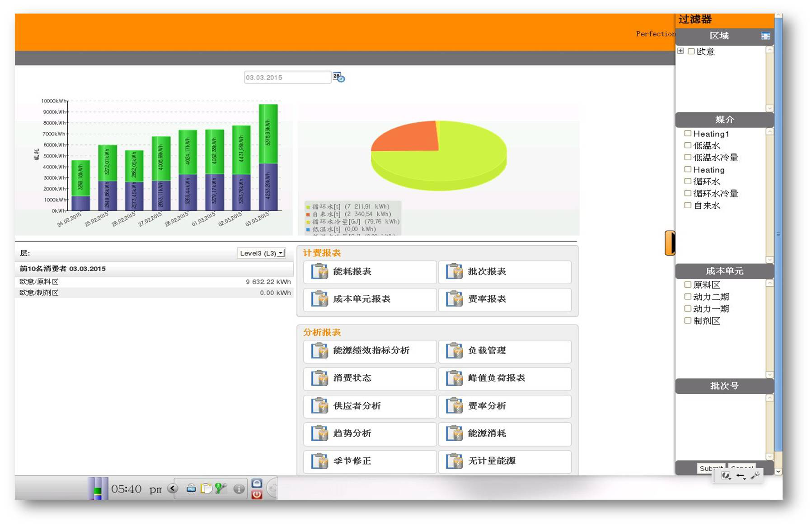Open the 趋势分析 analysis report
The height and width of the screenshot is (526, 812).
point(370,433)
